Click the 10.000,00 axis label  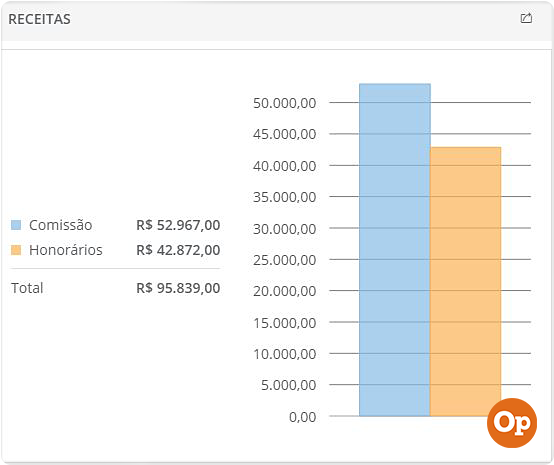tap(284, 354)
